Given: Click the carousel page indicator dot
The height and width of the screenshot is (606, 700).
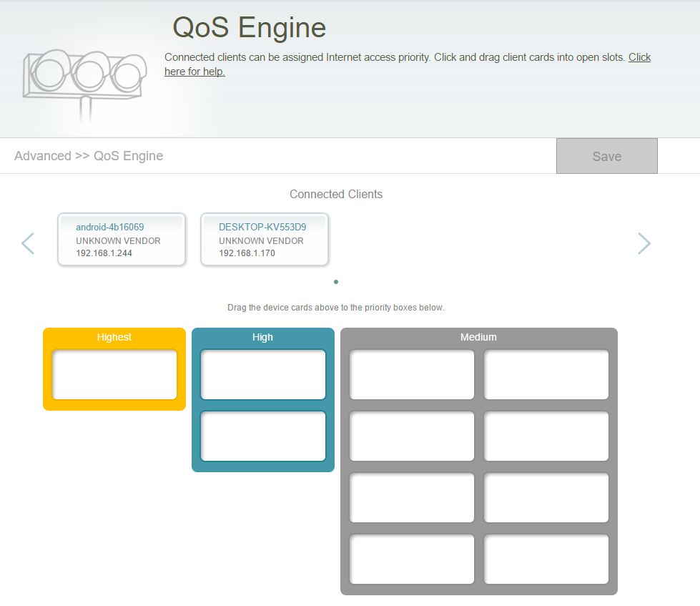Looking at the screenshot, I should 336,282.
